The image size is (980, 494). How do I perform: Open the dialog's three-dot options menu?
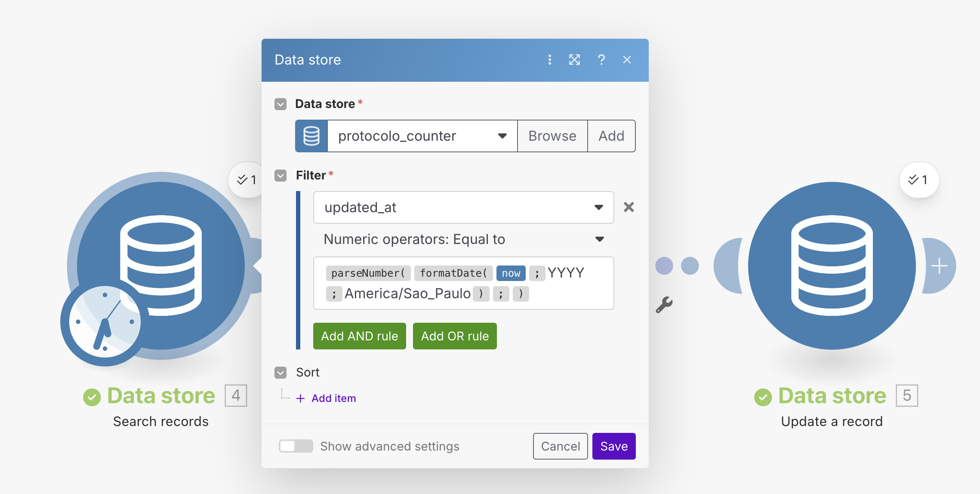point(549,60)
